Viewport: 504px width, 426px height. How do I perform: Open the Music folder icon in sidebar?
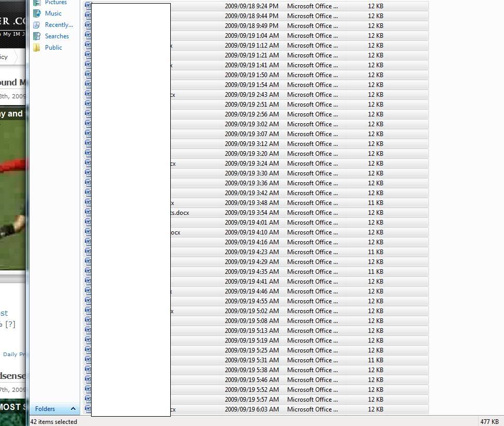tap(37, 13)
